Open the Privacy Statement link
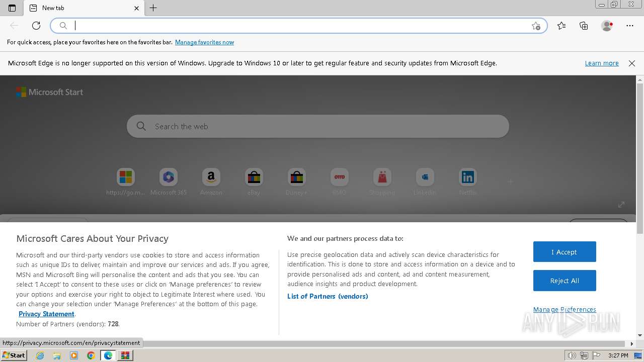Viewport: 644px width, 362px height. tap(46, 314)
